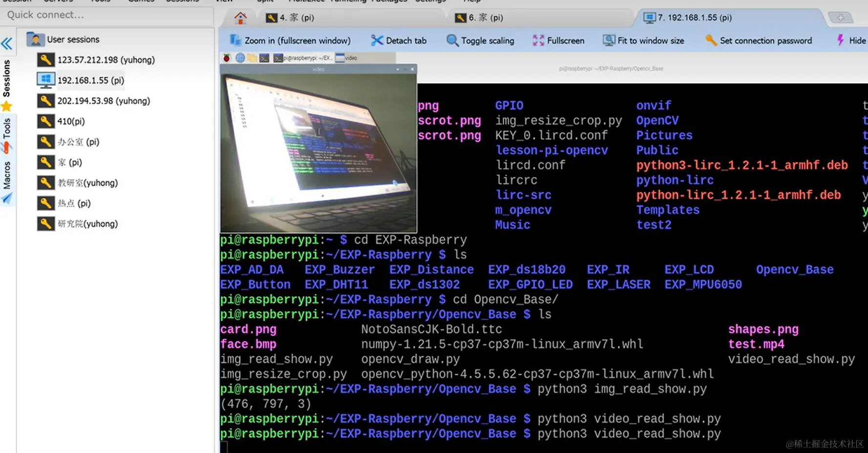The height and width of the screenshot is (453, 868).
Task: Click the Fullscreen arrows icon
Action: pos(538,41)
